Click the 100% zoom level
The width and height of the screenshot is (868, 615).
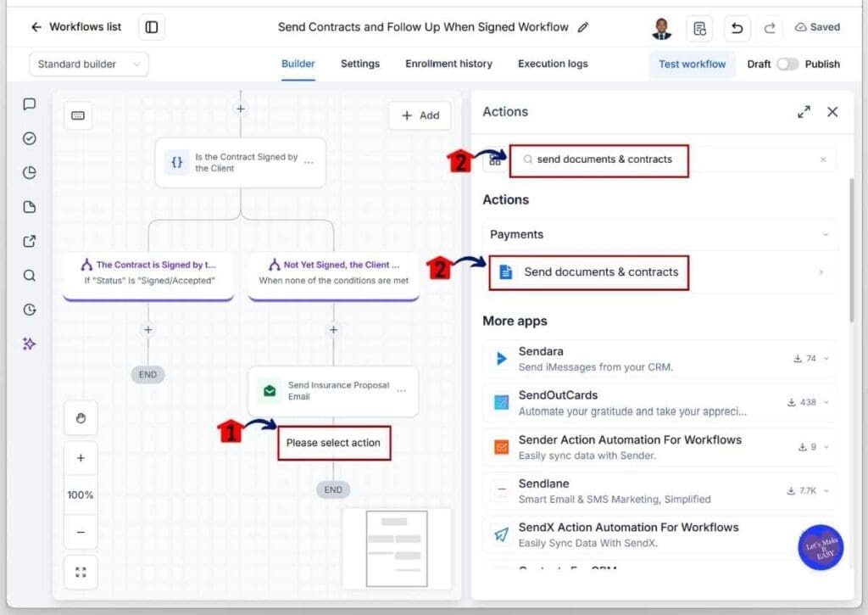pos(81,495)
